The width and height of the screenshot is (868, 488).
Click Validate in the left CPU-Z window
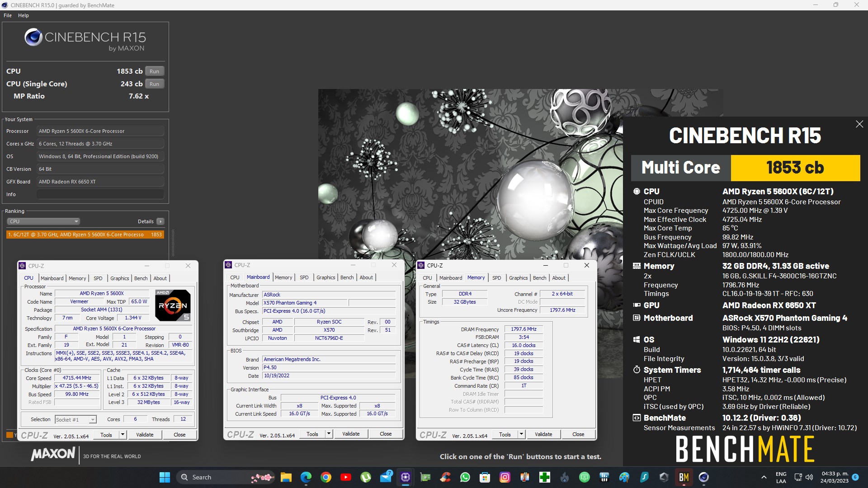click(x=145, y=435)
